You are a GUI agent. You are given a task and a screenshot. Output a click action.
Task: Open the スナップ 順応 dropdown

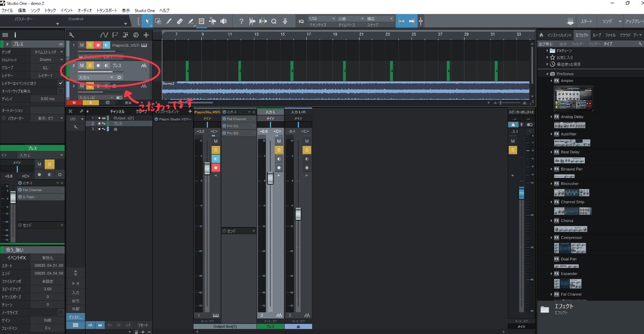(380, 18)
